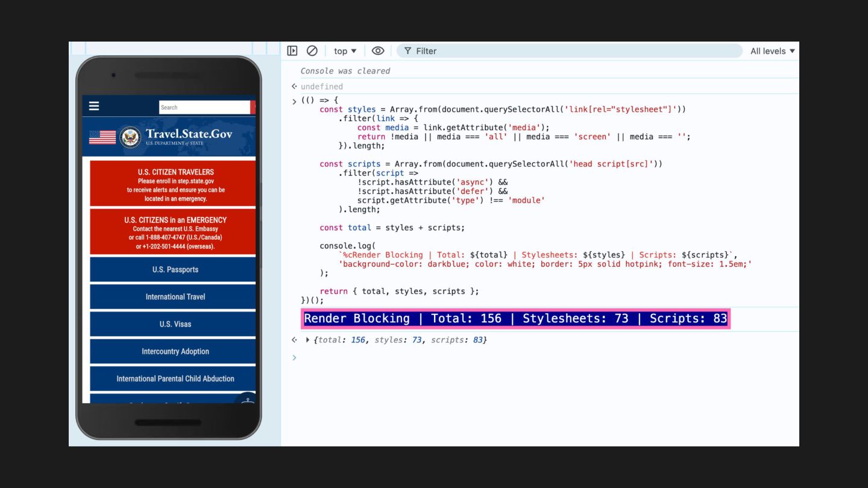Click the 'return { total, styles, scripts };' line

399,291
